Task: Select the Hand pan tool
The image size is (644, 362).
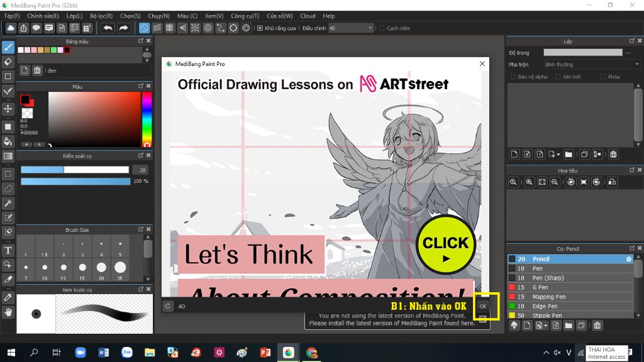Action: pyautogui.click(x=8, y=312)
